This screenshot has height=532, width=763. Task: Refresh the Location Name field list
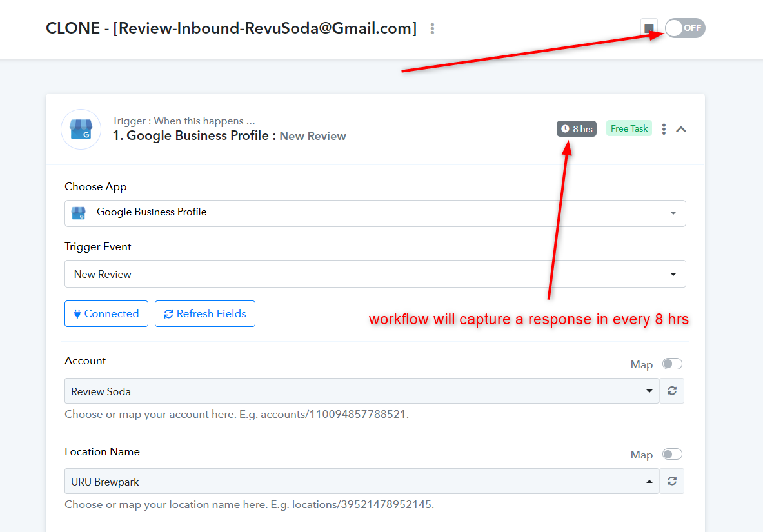point(671,482)
